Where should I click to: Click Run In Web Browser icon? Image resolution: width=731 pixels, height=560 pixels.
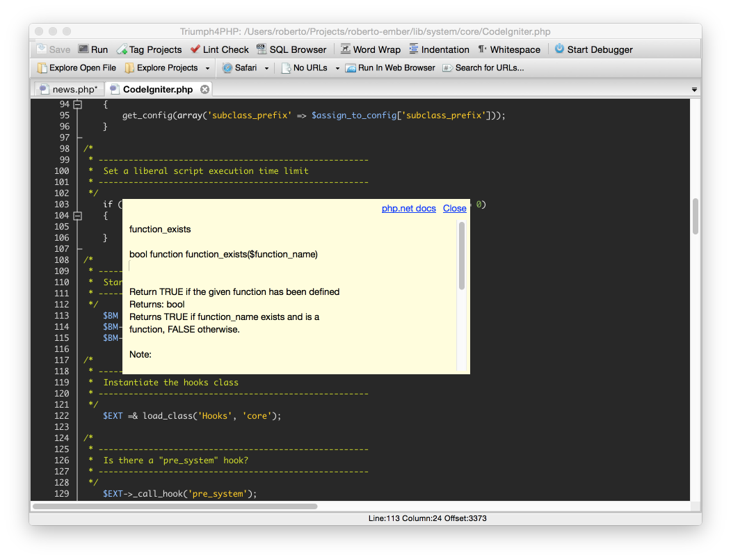[x=351, y=68]
